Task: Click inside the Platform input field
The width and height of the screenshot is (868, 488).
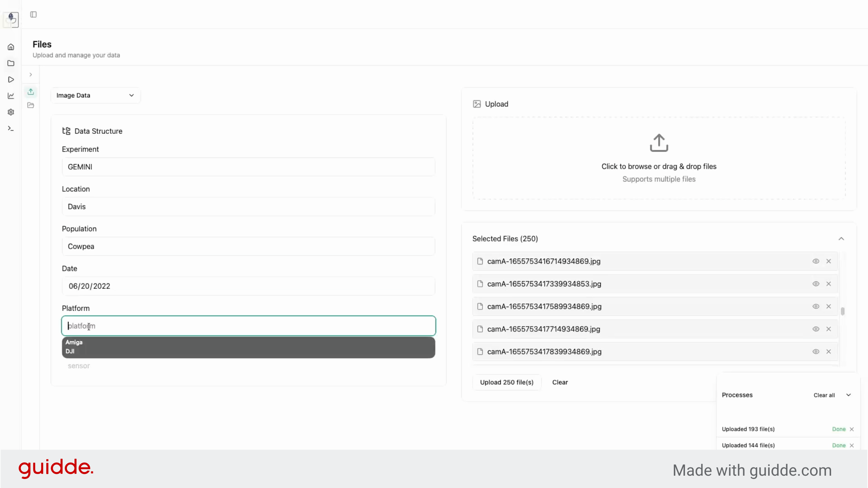Action: pos(248,326)
